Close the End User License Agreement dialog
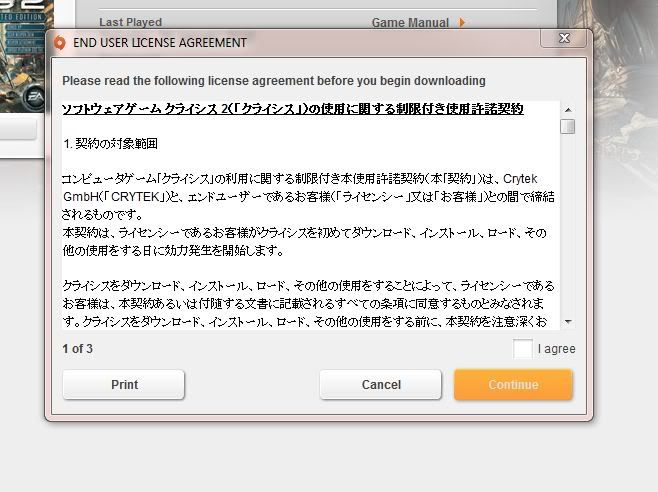The height and width of the screenshot is (492, 658). [x=564, y=38]
